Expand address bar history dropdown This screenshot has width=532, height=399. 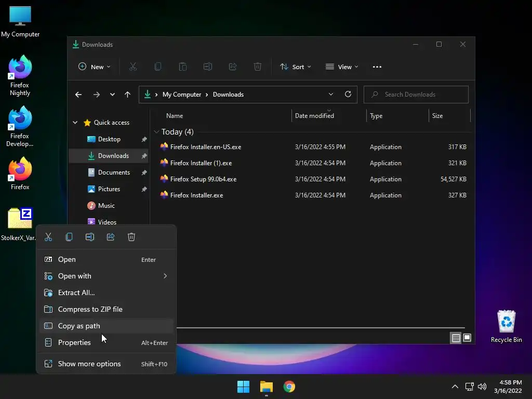[x=331, y=95]
